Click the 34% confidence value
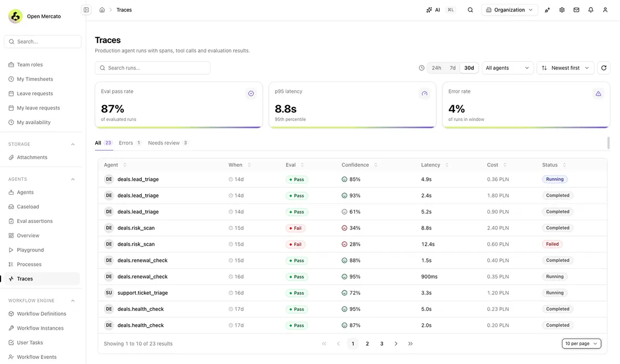Image resolution: width=620 pixels, height=364 pixels. [355, 228]
